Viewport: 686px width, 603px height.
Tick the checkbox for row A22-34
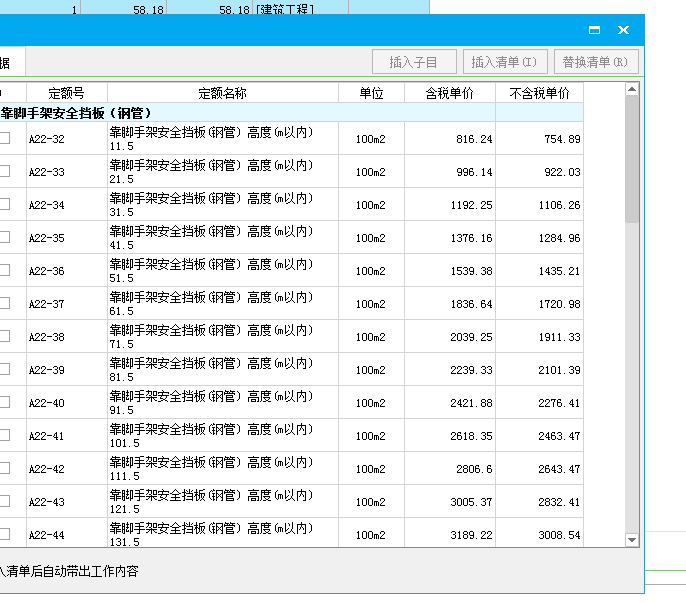click(x=5, y=204)
